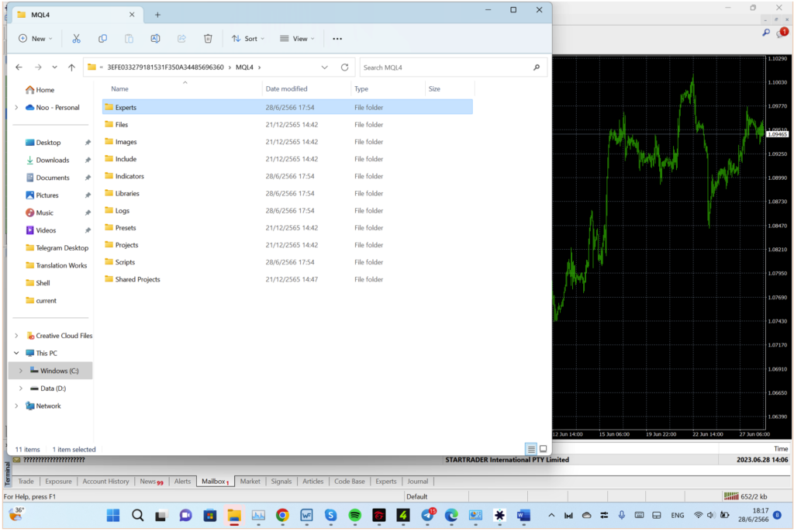Show hidden system tray icons
The height and width of the screenshot is (532, 794).
[551, 515]
